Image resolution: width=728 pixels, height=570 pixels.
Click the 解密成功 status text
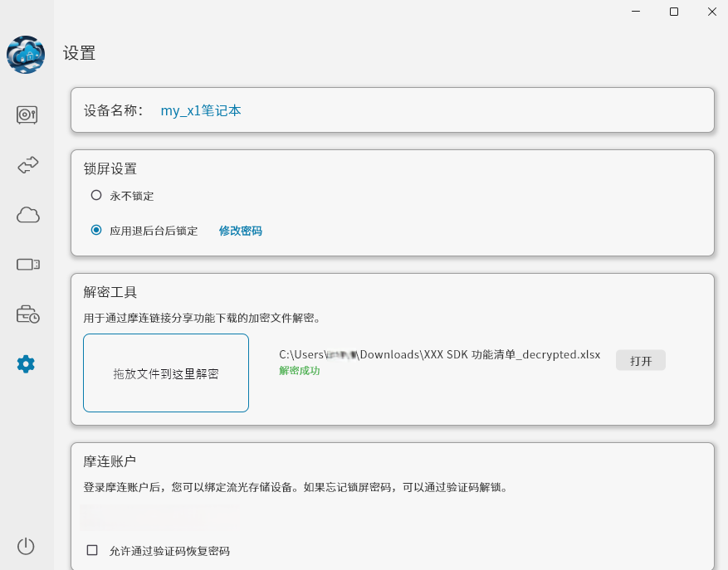tap(299, 373)
